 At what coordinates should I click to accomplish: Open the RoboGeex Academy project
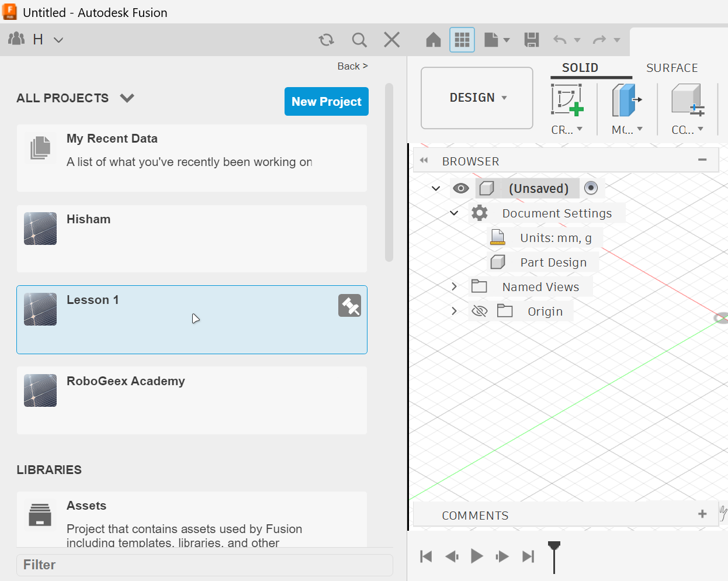(x=192, y=400)
